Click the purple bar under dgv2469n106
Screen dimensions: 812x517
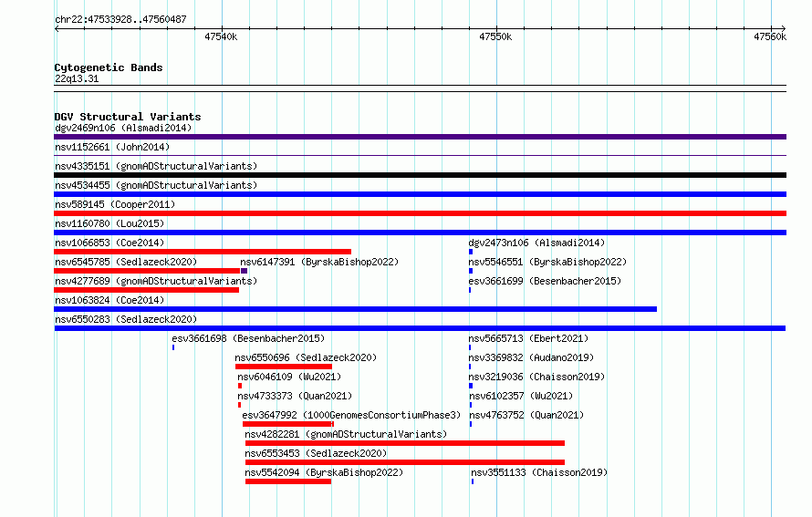(x=420, y=137)
